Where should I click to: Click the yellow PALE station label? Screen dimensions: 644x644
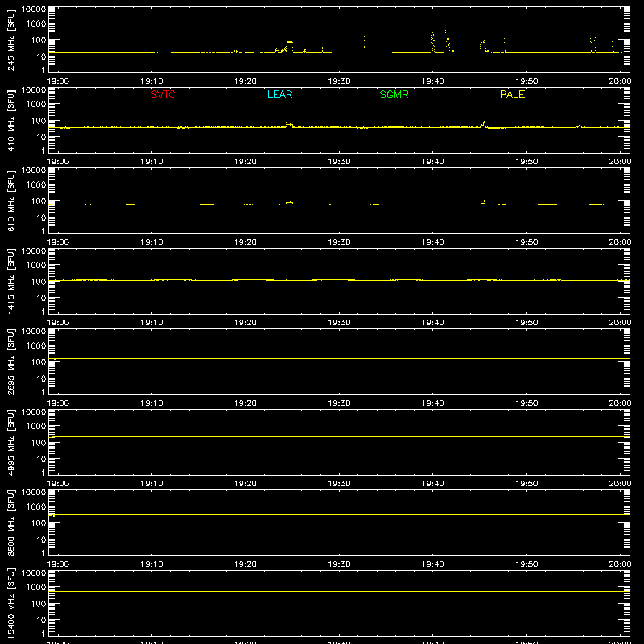(512, 94)
